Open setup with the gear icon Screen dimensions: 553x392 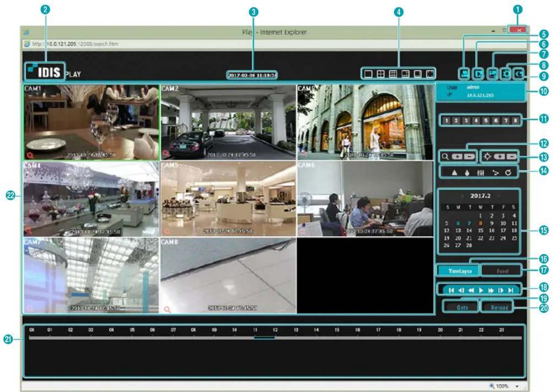pos(506,74)
